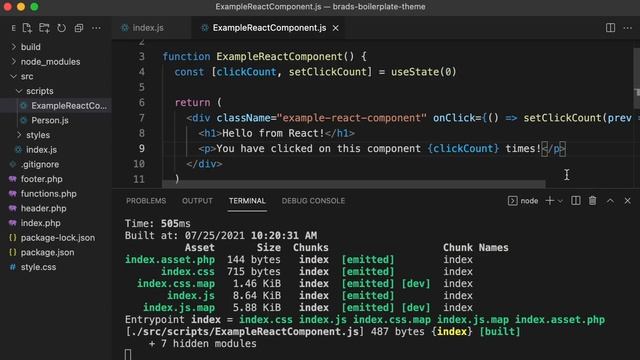Create a new file in Explorer
Screen dimensions: 640x360
27,28
